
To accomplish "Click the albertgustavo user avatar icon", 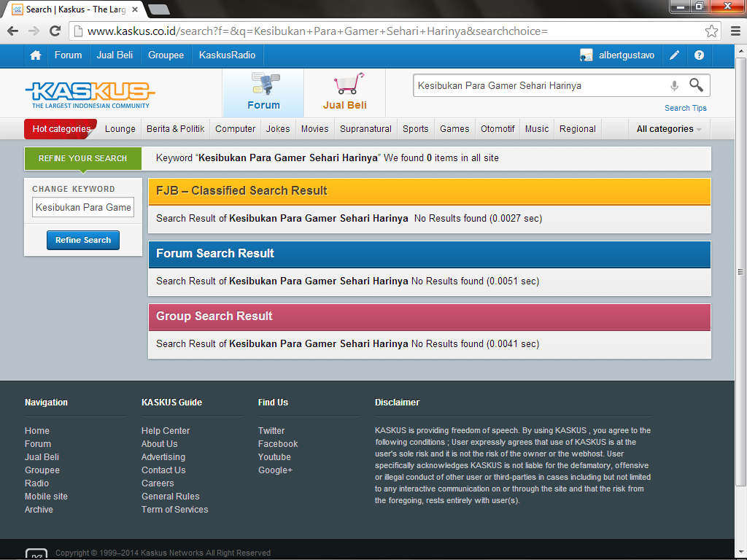I will click(x=586, y=55).
